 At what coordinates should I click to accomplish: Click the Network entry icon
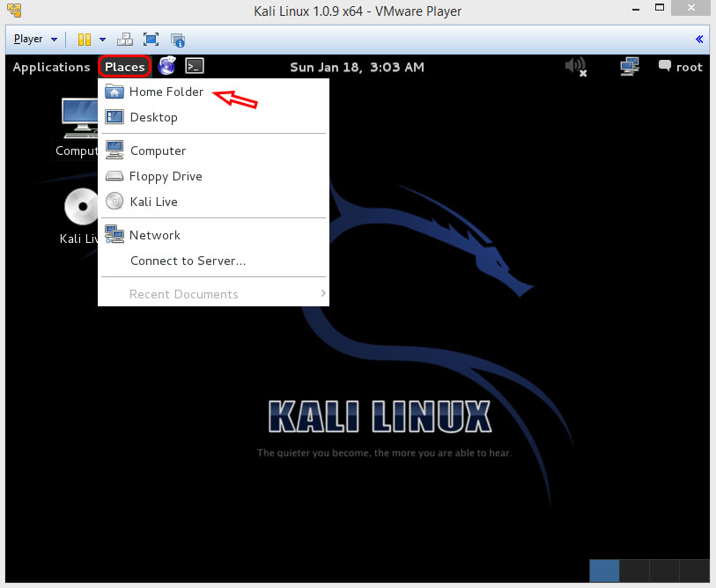pyautogui.click(x=114, y=234)
